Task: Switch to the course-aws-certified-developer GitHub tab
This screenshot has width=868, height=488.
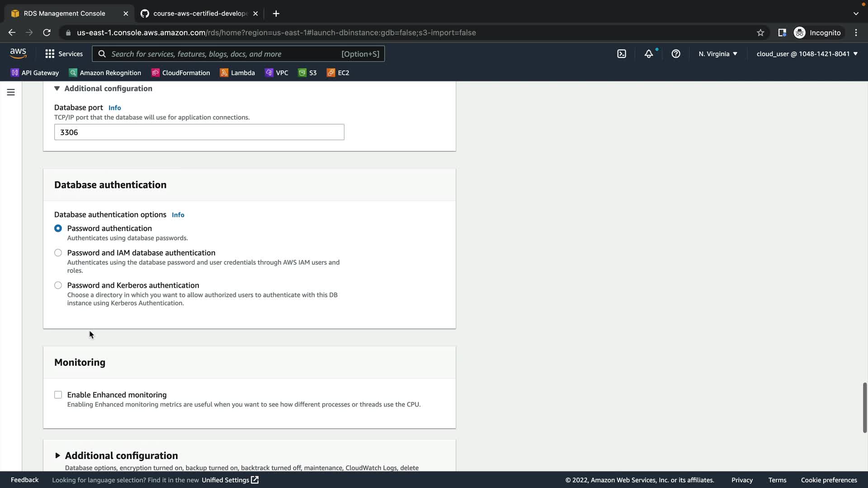Action: pos(199,14)
